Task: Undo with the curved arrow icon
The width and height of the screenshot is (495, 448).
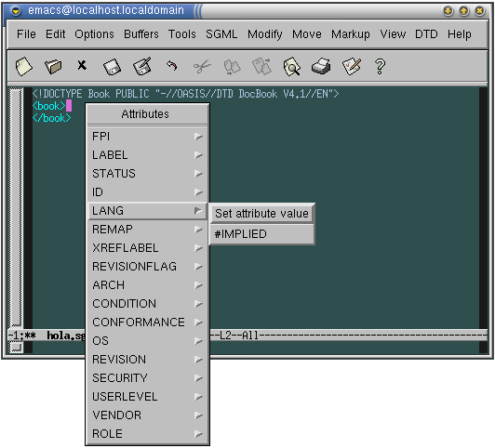Action: [x=172, y=66]
